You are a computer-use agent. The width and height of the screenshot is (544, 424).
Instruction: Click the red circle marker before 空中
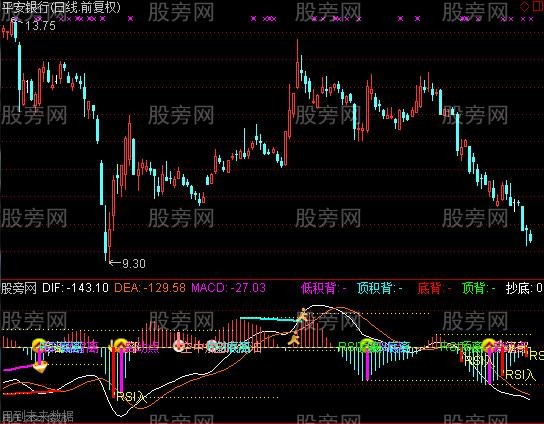[178, 346]
